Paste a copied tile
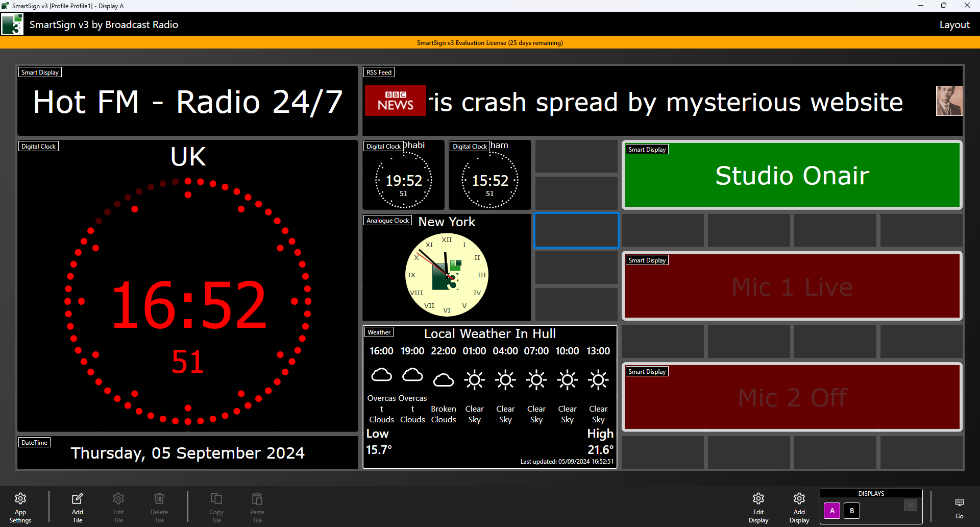980x527 pixels. (x=257, y=507)
